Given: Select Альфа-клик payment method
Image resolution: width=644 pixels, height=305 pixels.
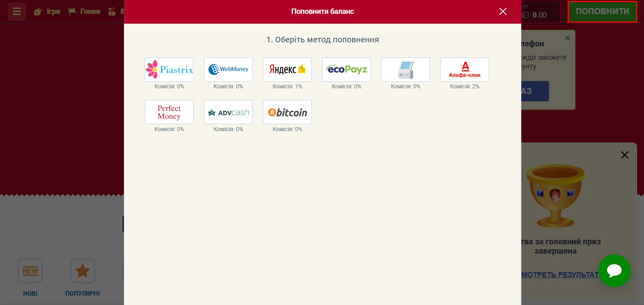Looking at the screenshot, I should [x=465, y=70].
